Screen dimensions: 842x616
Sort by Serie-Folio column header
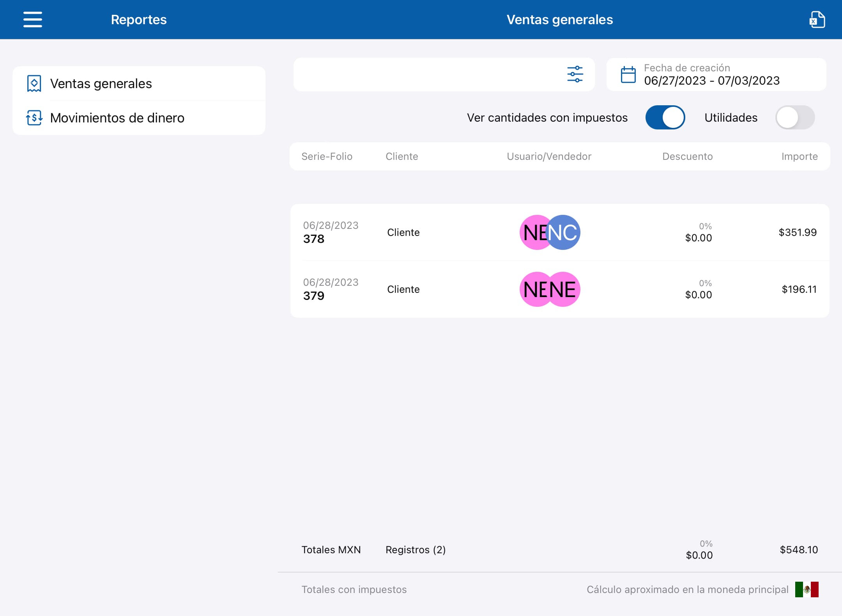[x=327, y=156]
